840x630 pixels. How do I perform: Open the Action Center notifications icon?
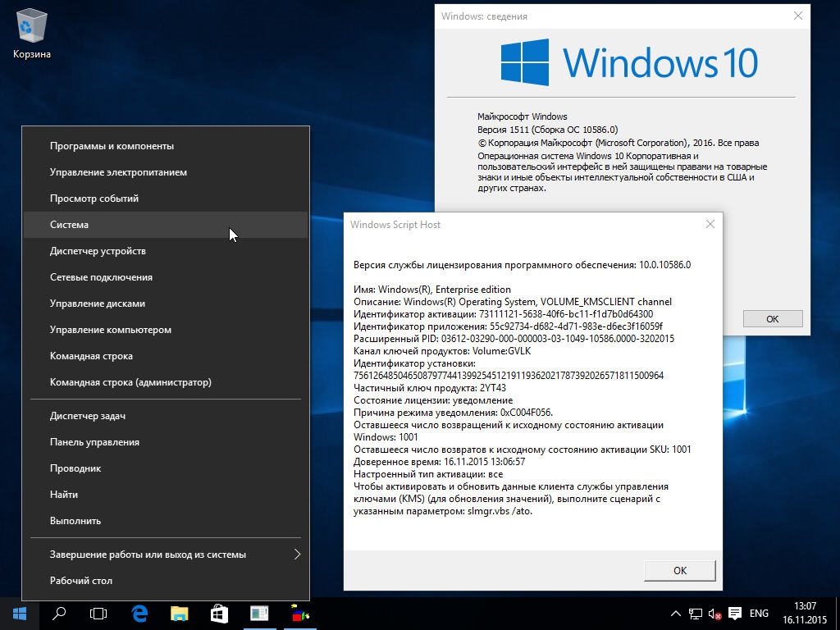point(735,614)
